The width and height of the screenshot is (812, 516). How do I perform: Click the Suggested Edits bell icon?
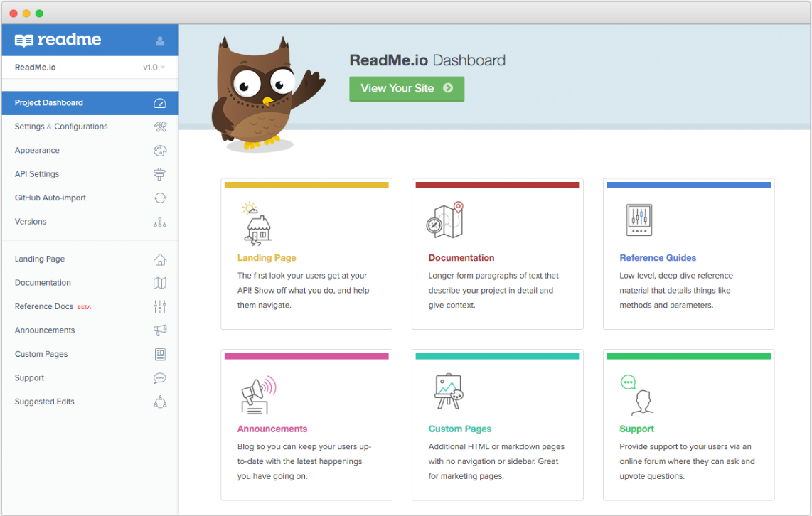(x=159, y=402)
